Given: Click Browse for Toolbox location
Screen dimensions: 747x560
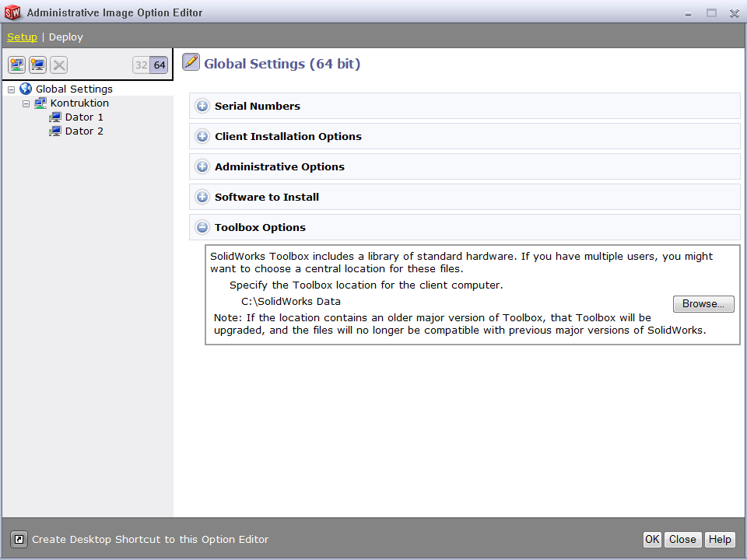Looking at the screenshot, I should click(x=703, y=304).
